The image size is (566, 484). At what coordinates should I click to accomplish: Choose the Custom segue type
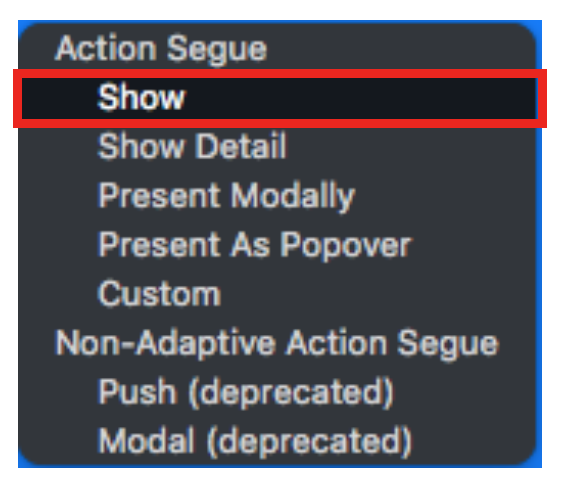(x=280, y=294)
